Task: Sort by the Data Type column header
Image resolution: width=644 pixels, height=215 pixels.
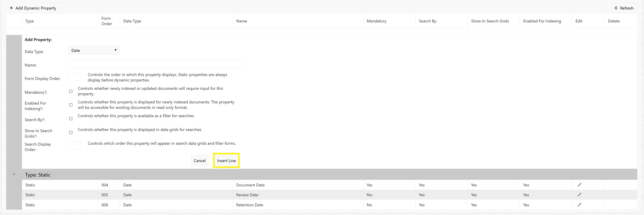Action: point(132,21)
